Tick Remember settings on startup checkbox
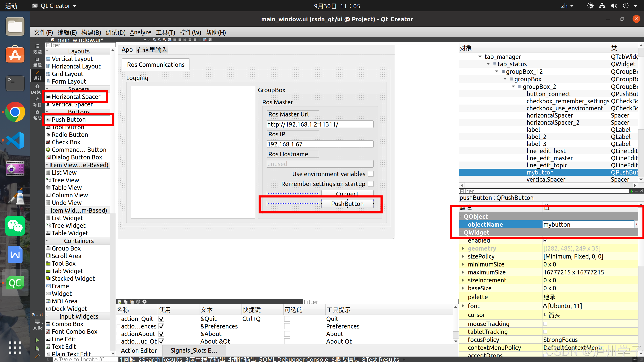The image size is (644, 362). click(370, 184)
